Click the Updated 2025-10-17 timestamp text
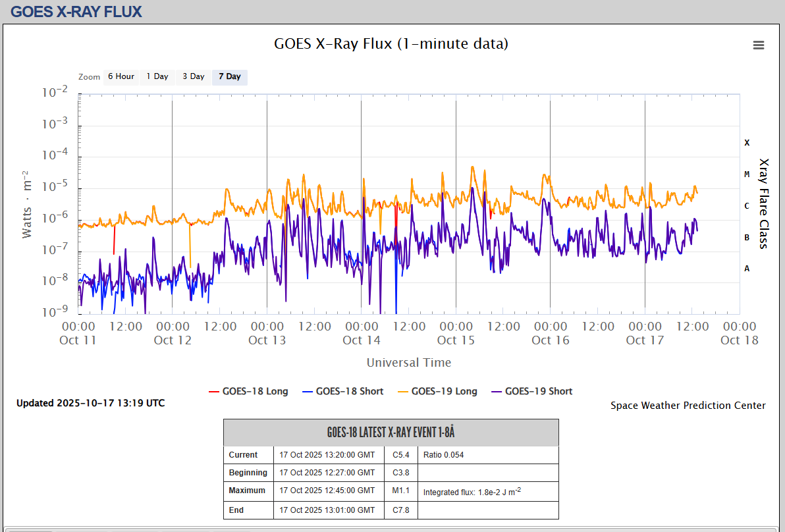The width and height of the screenshot is (785, 532). coord(91,403)
